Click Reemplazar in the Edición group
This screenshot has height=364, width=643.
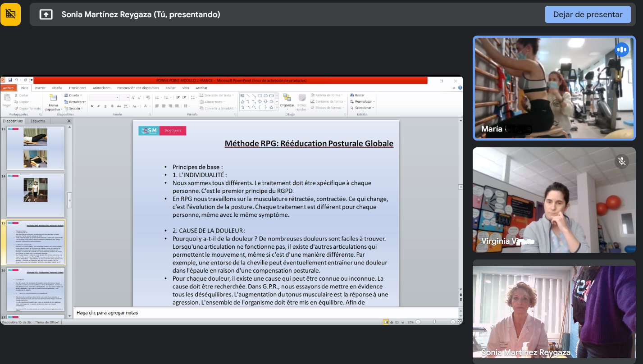click(x=363, y=101)
